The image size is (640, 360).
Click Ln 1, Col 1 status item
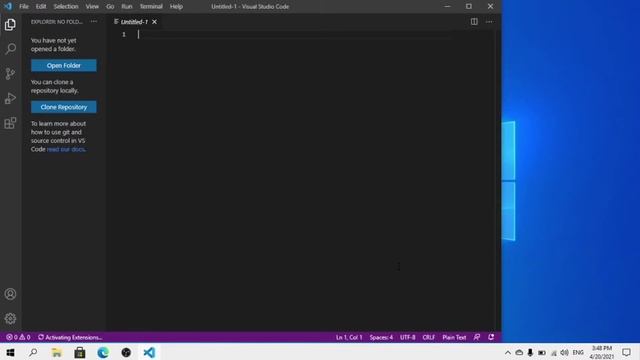point(349,337)
